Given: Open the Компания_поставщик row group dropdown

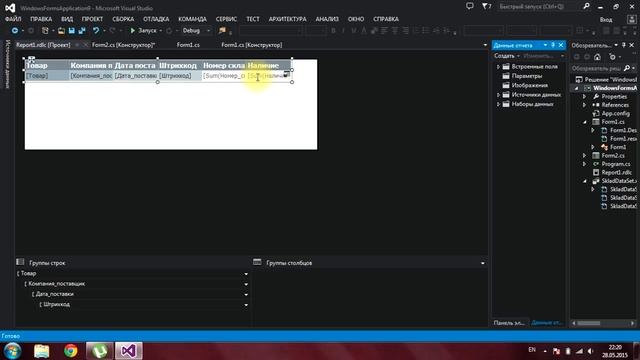Looking at the screenshot, I should (246, 284).
